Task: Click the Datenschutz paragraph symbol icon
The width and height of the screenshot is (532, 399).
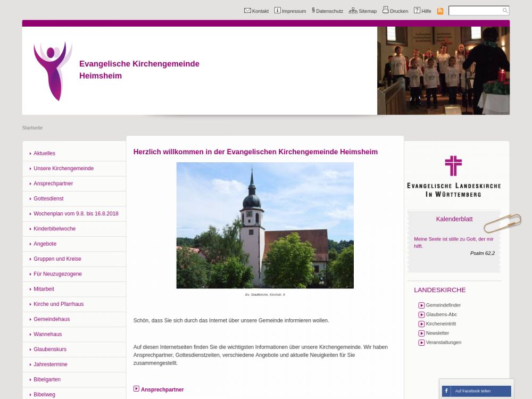Action: pos(313,10)
